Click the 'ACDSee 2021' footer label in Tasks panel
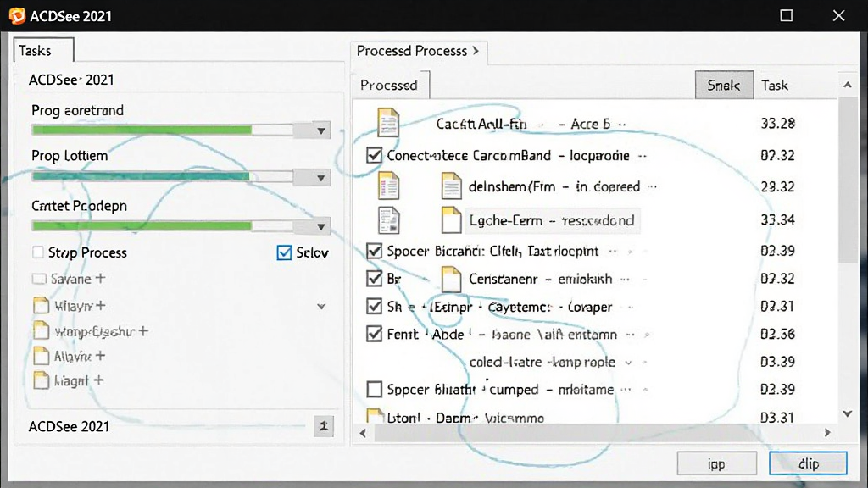The height and width of the screenshot is (488, 868). 70,427
